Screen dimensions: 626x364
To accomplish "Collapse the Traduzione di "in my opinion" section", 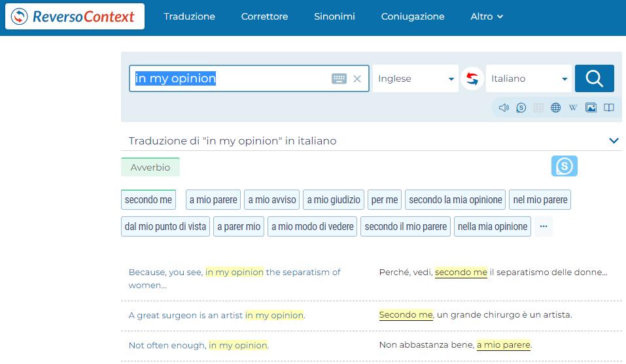I will tap(614, 141).
